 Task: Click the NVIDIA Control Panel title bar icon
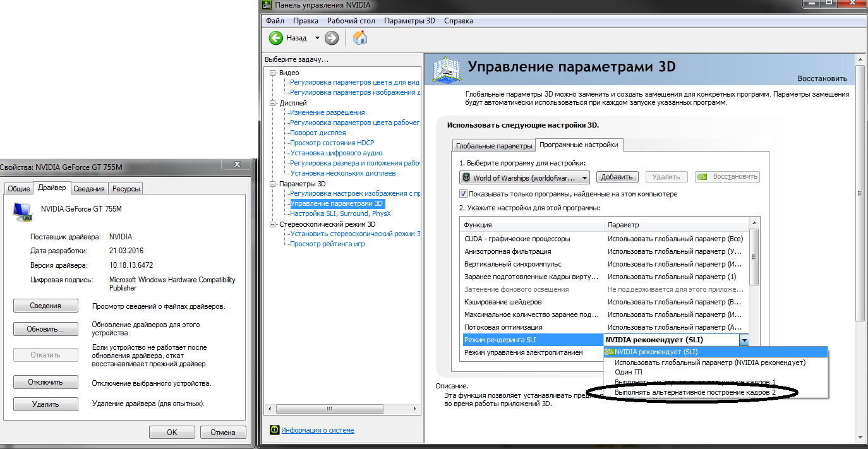click(267, 5)
